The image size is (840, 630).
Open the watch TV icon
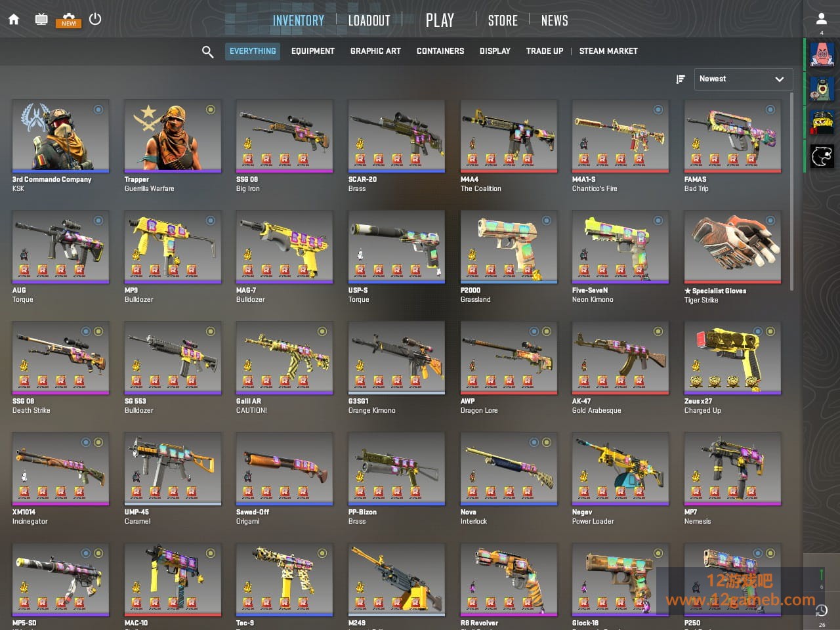(x=41, y=19)
